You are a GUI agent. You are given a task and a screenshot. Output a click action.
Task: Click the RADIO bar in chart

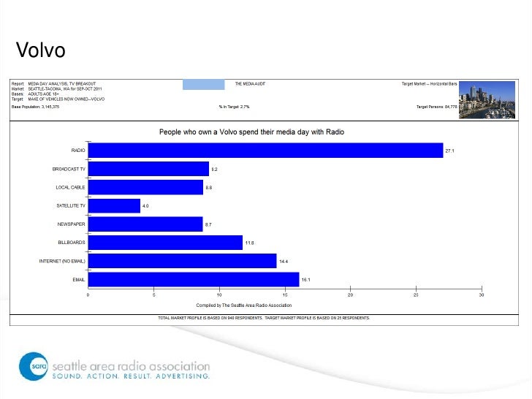[266, 151]
